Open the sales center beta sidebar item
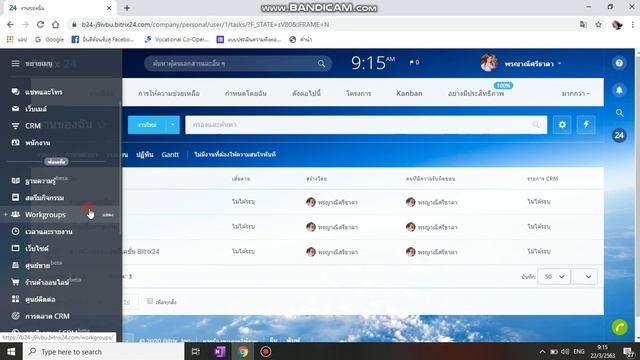640x360 pixels. 37,265
